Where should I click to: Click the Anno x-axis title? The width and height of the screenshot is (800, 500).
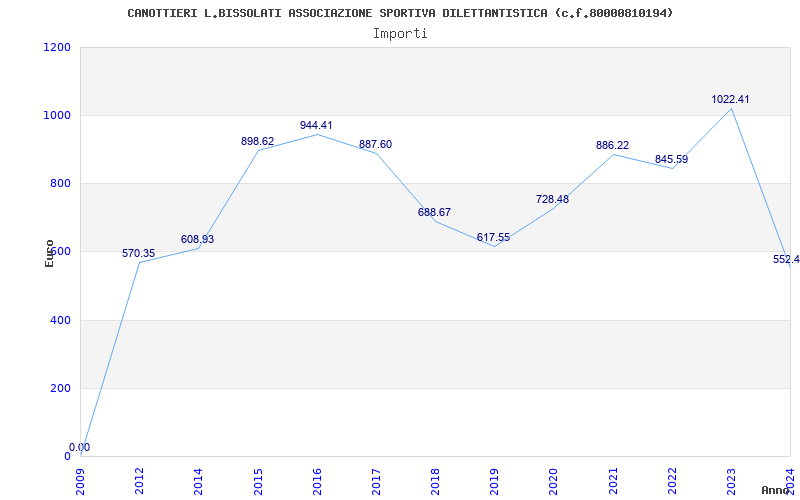[x=776, y=490]
